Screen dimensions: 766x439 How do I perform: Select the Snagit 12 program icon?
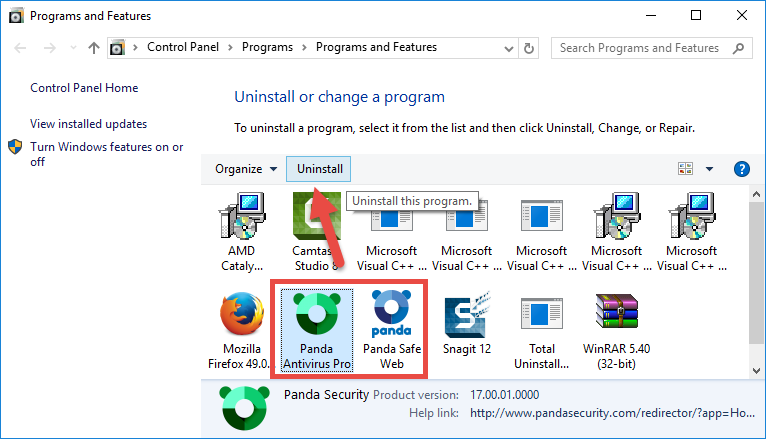(467, 314)
